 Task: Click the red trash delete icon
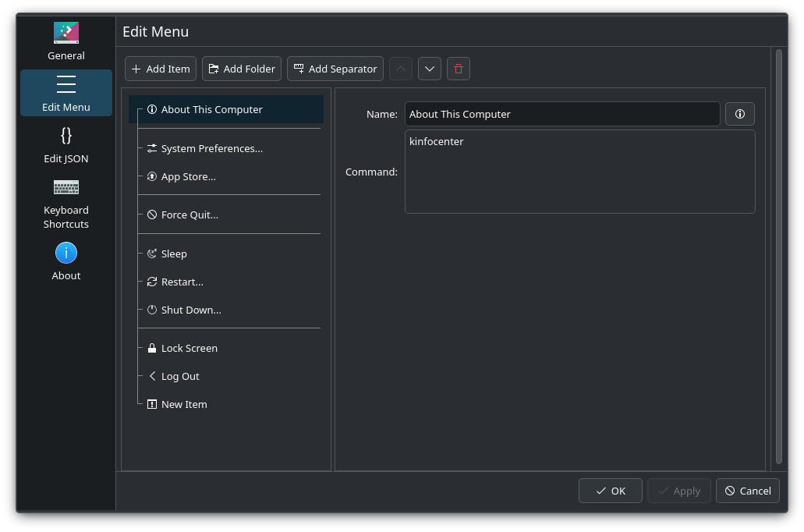(x=459, y=69)
